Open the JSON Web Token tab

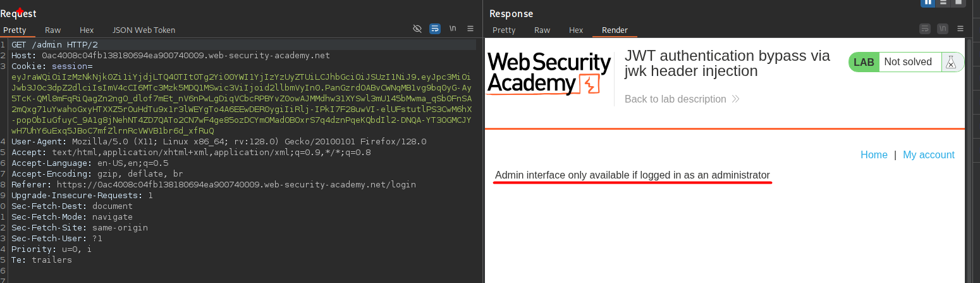[x=144, y=30]
